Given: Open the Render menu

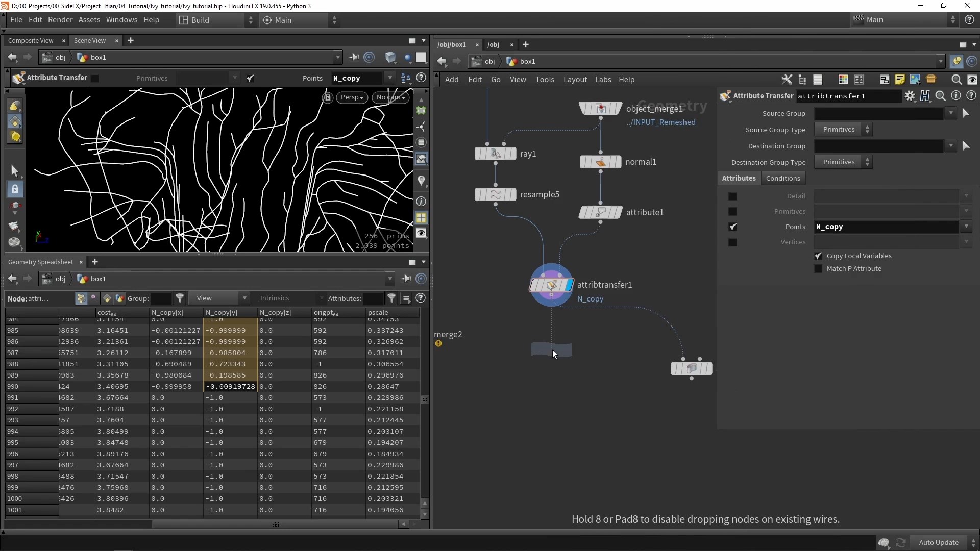Looking at the screenshot, I should coord(60,20).
